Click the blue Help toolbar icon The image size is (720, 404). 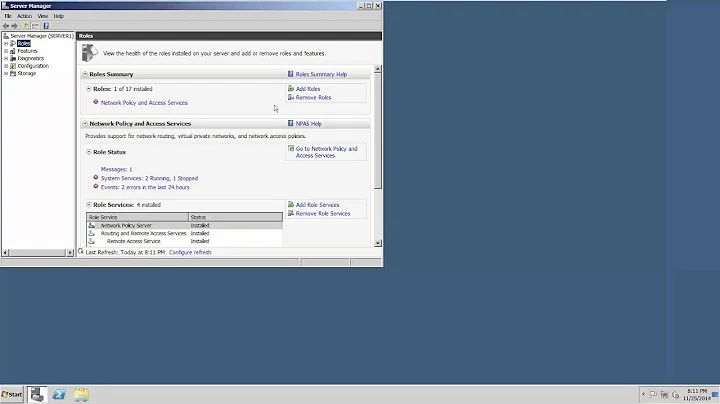[46, 26]
